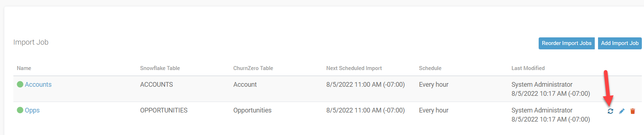Click the green status dot beside Opps
Image resolution: width=644 pixels, height=135 pixels.
pyautogui.click(x=20, y=110)
